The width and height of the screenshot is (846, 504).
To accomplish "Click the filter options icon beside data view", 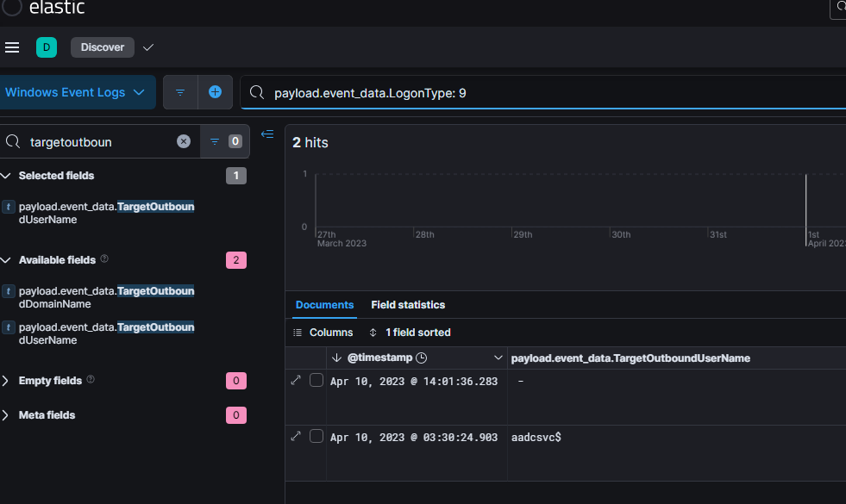I will tap(180, 92).
